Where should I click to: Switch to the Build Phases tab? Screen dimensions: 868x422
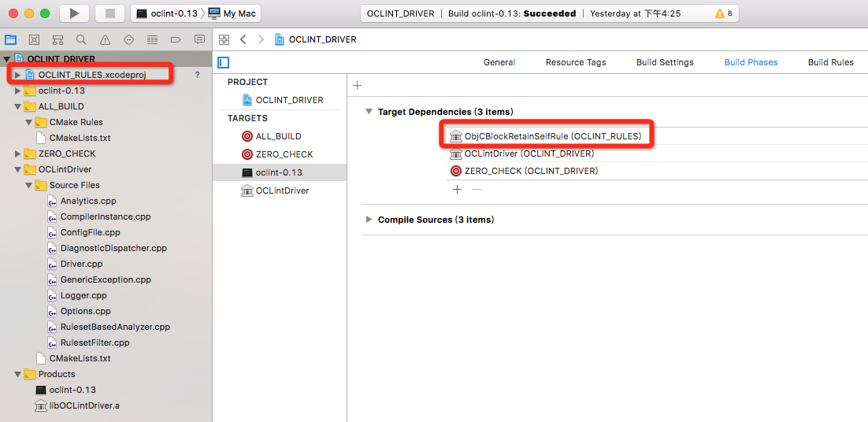point(751,62)
